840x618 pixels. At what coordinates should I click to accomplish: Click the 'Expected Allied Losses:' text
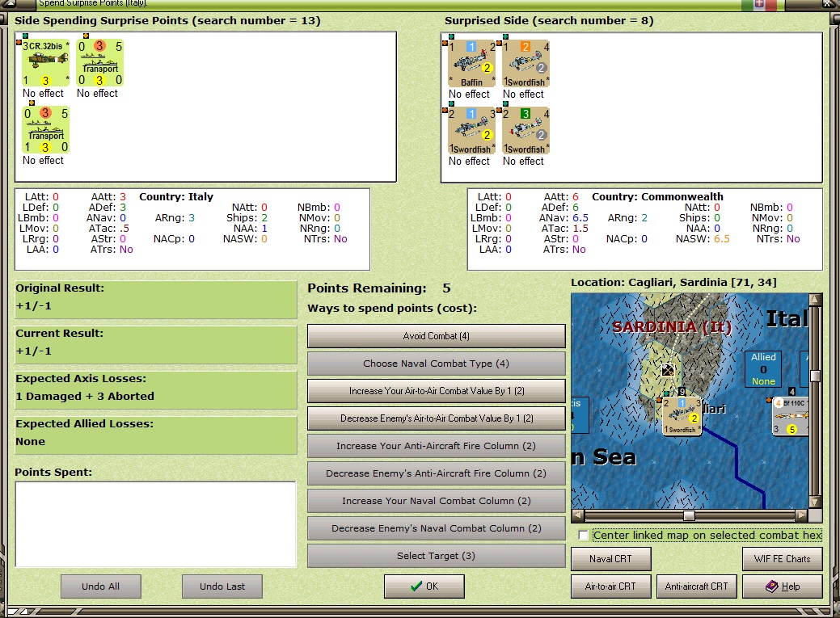click(x=85, y=423)
